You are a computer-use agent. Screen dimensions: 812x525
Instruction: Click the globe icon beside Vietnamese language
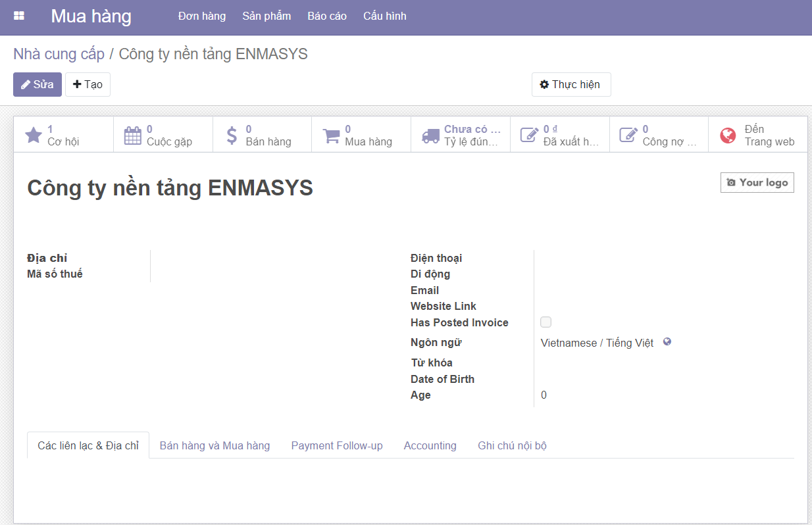pyautogui.click(x=667, y=342)
